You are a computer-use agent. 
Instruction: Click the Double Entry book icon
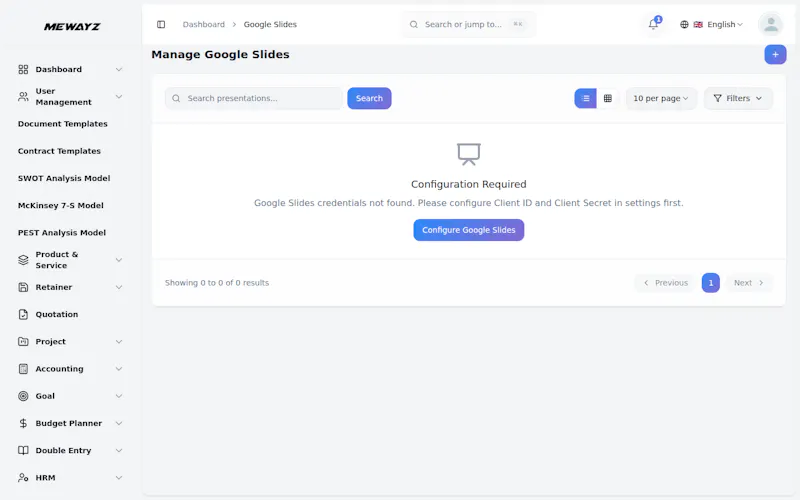coord(23,450)
